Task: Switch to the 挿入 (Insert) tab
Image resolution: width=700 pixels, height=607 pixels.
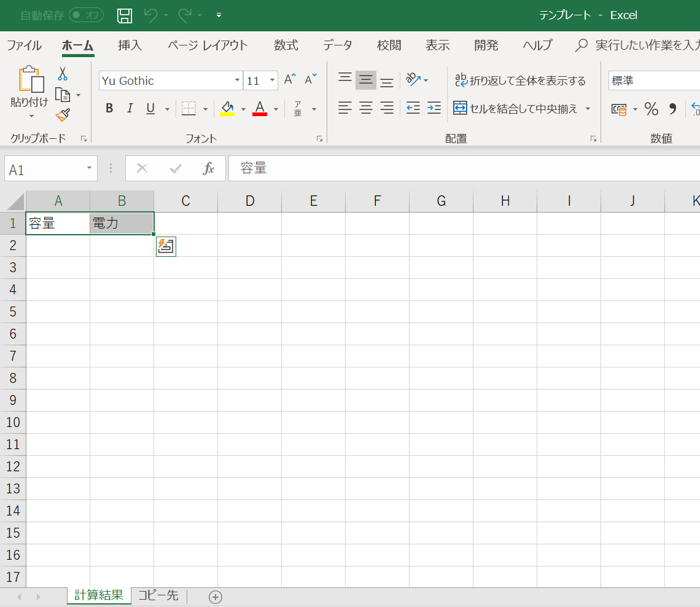Action: coord(130,45)
